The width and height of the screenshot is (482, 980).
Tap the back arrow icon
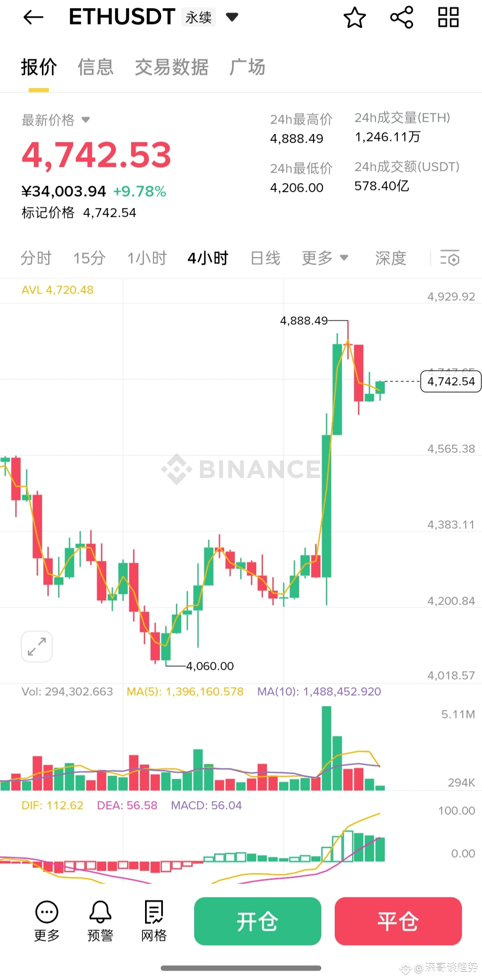tap(33, 17)
